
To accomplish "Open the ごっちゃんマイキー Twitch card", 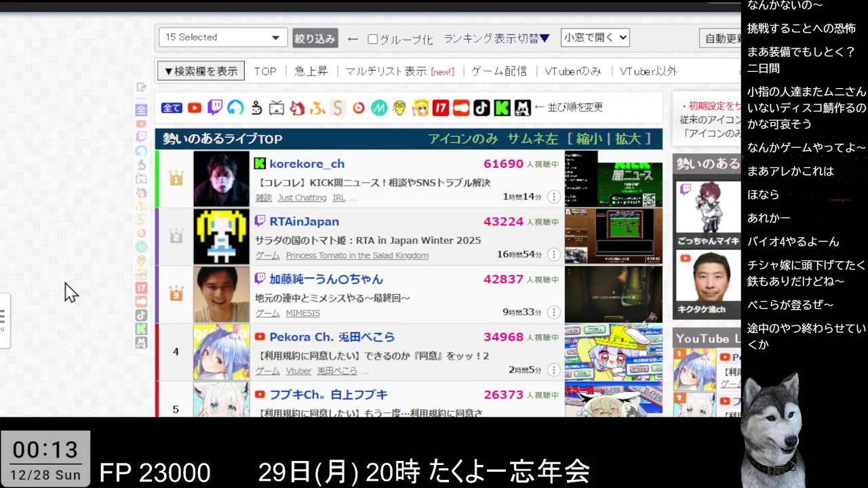I will [x=708, y=213].
